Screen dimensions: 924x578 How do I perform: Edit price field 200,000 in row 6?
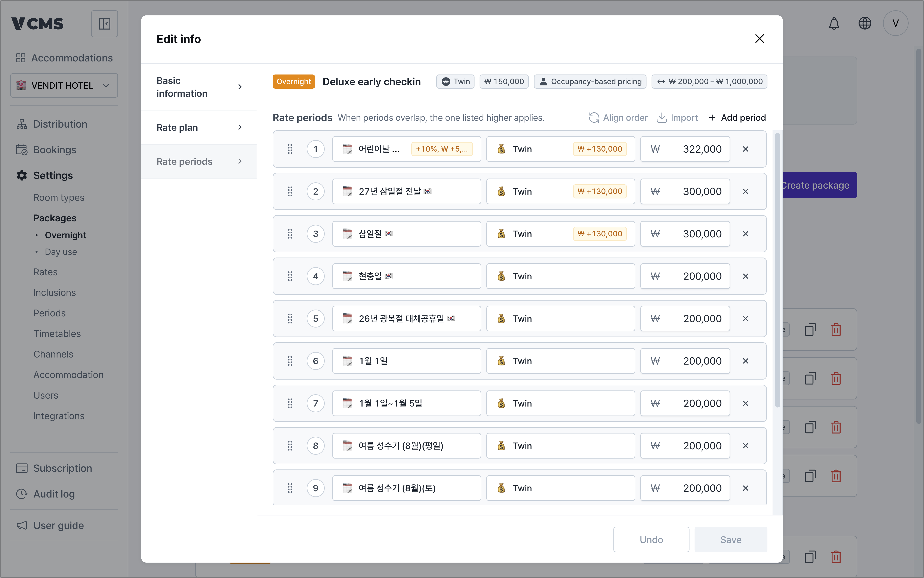pos(685,361)
